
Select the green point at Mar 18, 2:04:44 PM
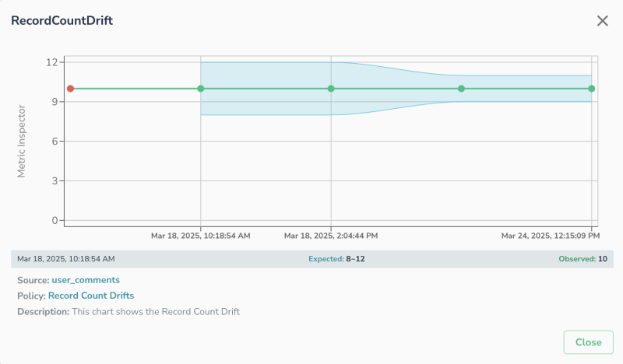click(331, 89)
